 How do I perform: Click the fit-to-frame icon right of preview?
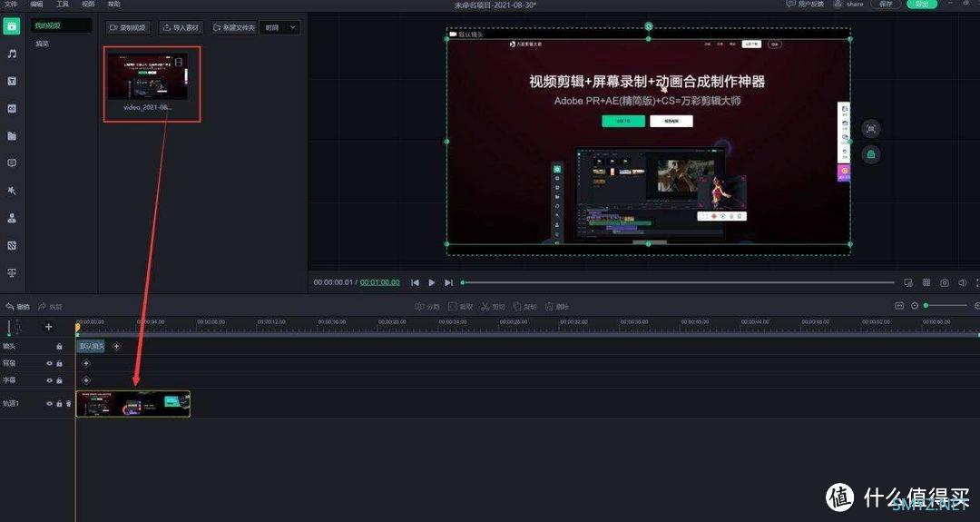(870, 129)
